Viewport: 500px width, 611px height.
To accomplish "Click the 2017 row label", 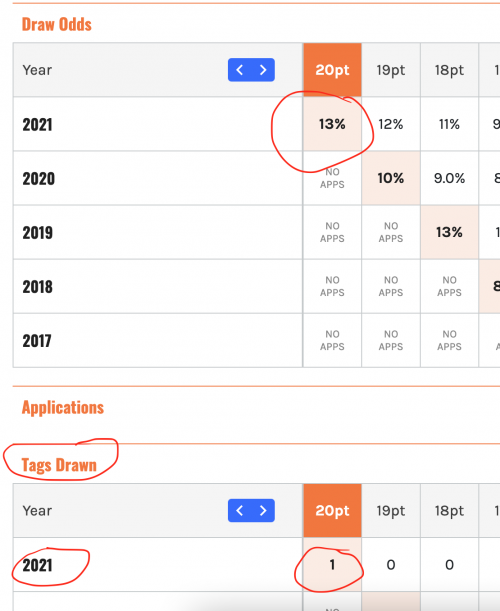I will [x=37, y=341].
